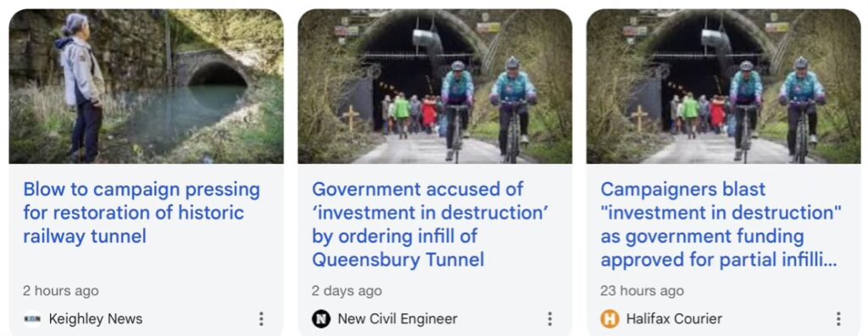Open headline Campaigners blast investment in destruction
The width and height of the screenshot is (868, 336).
click(x=721, y=225)
